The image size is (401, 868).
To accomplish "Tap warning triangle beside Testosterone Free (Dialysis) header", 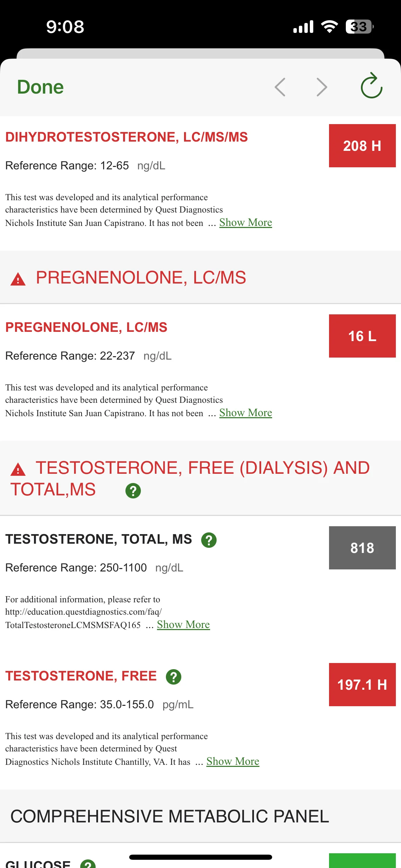I will 18,469.
